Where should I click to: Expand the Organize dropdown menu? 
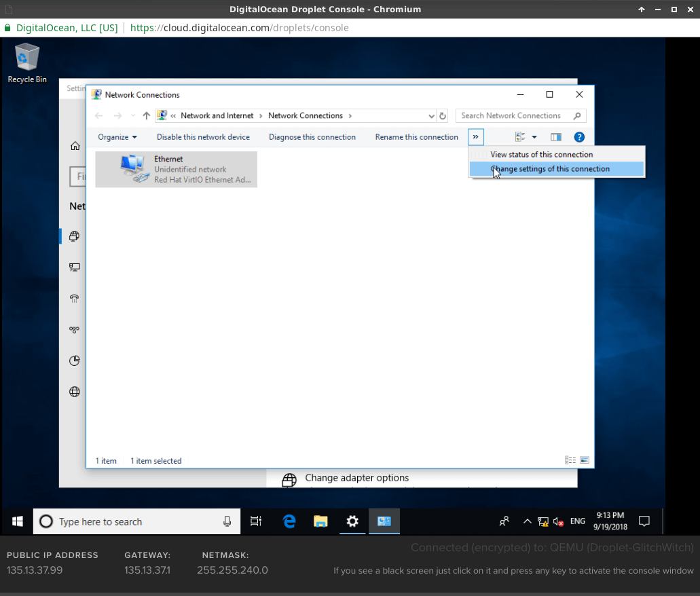tap(117, 137)
